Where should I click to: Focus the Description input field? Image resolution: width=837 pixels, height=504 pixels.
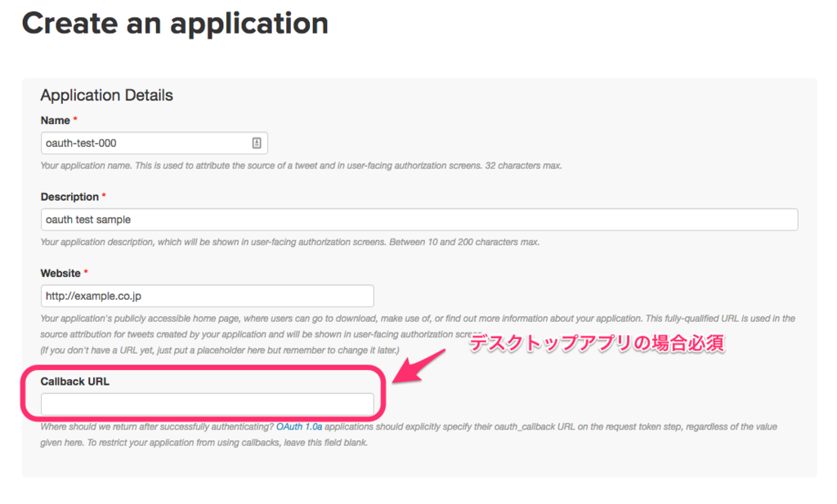(419, 220)
